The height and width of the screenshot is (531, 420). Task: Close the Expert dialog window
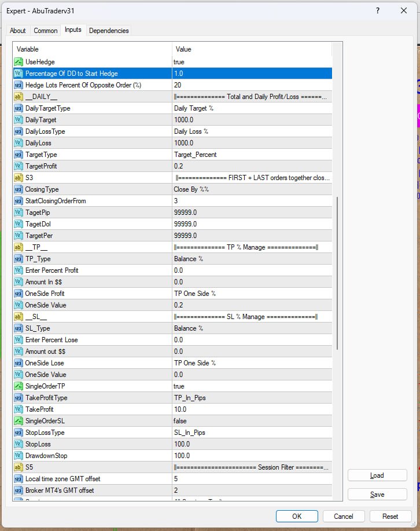[x=404, y=10]
